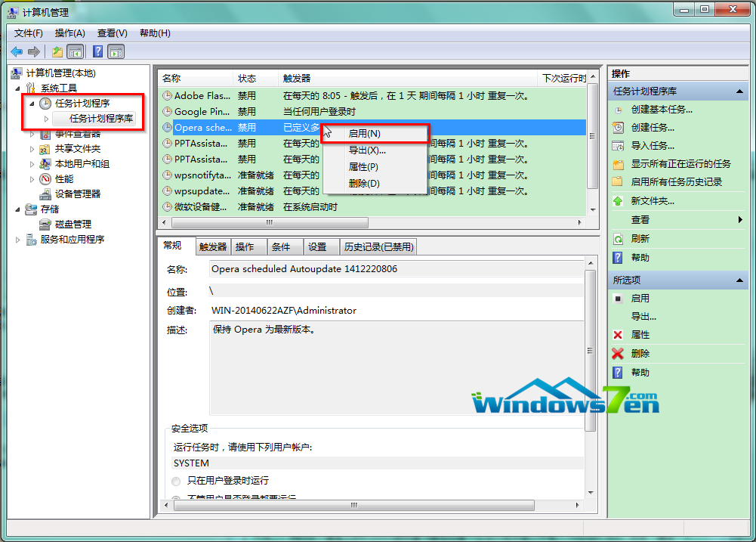The width and height of the screenshot is (756, 542).
Task: Toggle the show/hide console tree toolbar icon
Action: click(76, 51)
